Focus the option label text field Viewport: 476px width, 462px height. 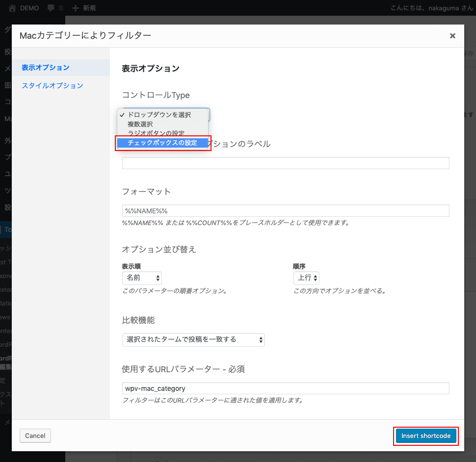[286, 163]
